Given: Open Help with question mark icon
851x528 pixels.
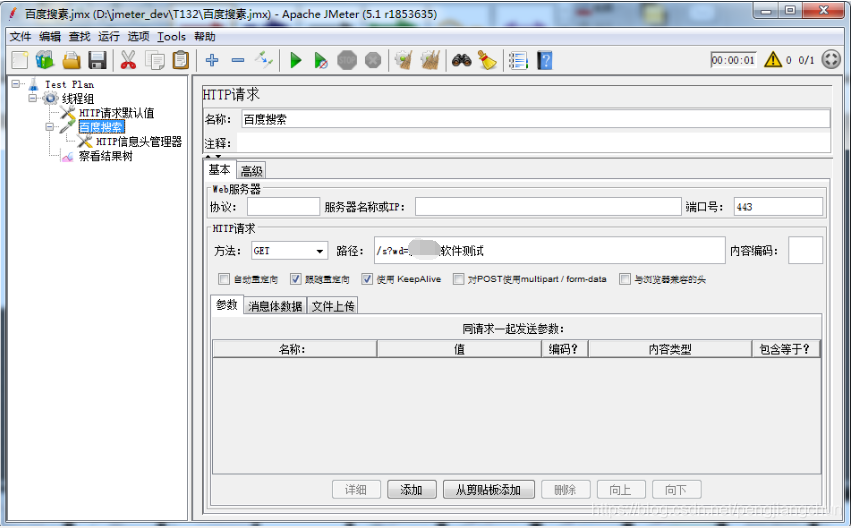Looking at the screenshot, I should (544, 60).
